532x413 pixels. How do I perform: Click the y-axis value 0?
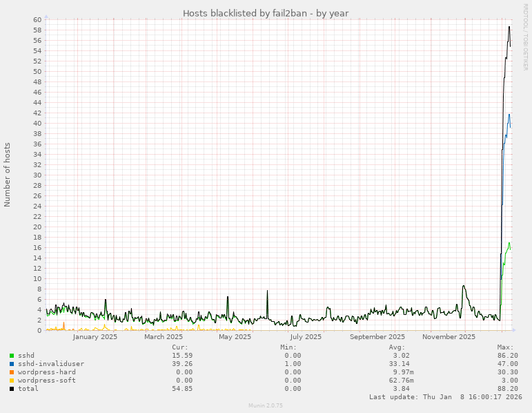39,330
